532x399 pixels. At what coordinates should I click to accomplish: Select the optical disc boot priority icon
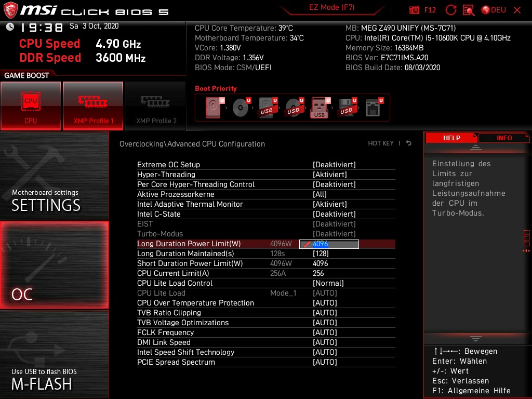(241, 108)
